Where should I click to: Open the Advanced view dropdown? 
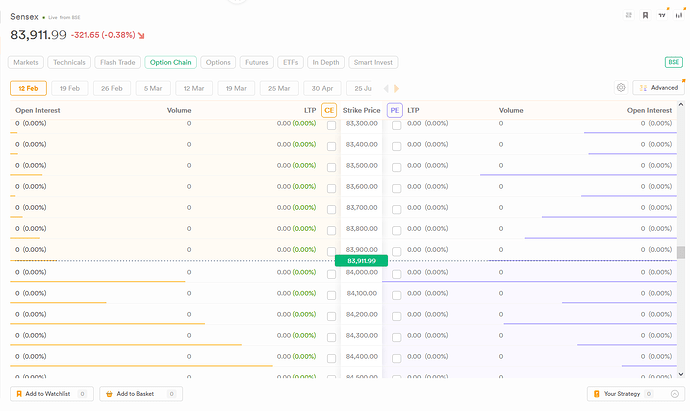point(658,88)
